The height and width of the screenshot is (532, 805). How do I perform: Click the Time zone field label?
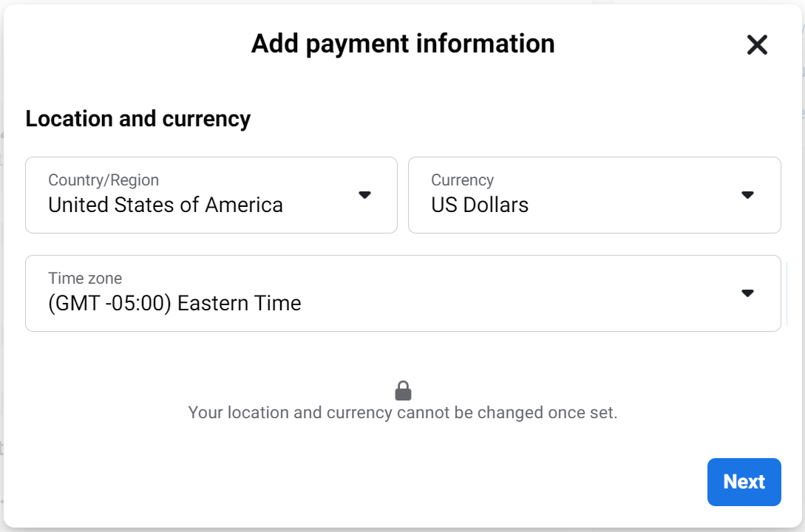pos(85,278)
